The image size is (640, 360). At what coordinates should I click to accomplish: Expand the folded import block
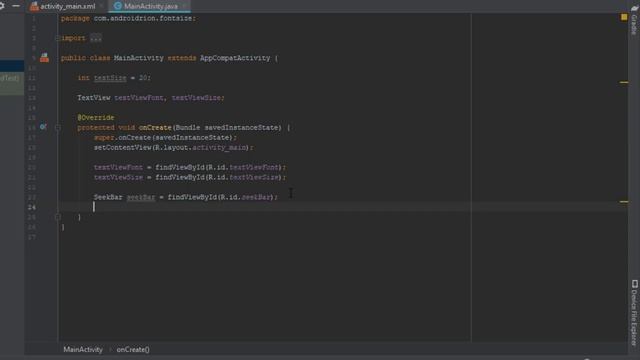tap(57, 38)
